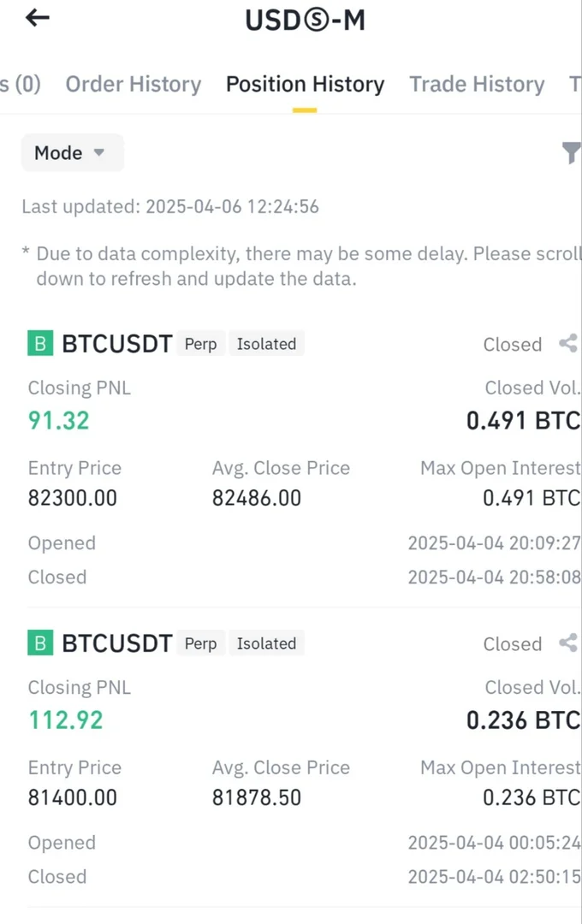Tap the first BTCUSDT green B icon
The height and width of the screenshot is (924, 582).
40,344
